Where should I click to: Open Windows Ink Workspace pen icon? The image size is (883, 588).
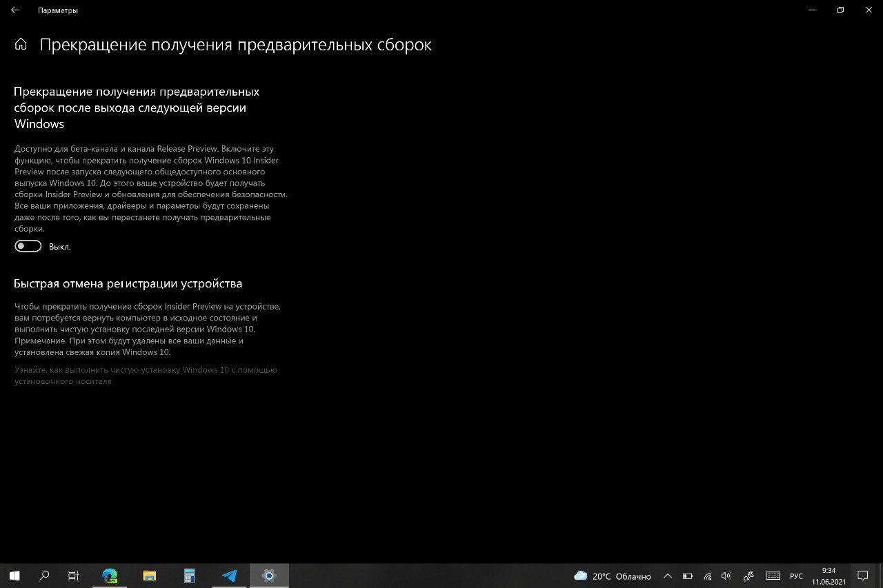(749, 576)
